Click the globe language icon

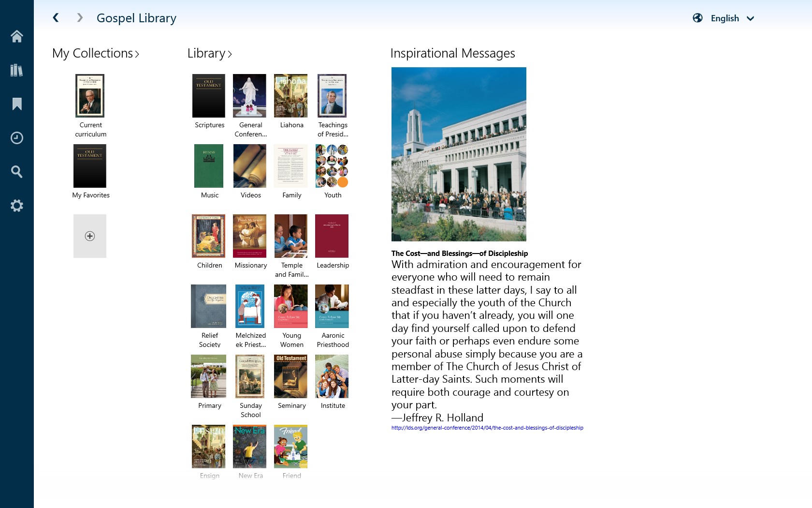tap(697, 18)
